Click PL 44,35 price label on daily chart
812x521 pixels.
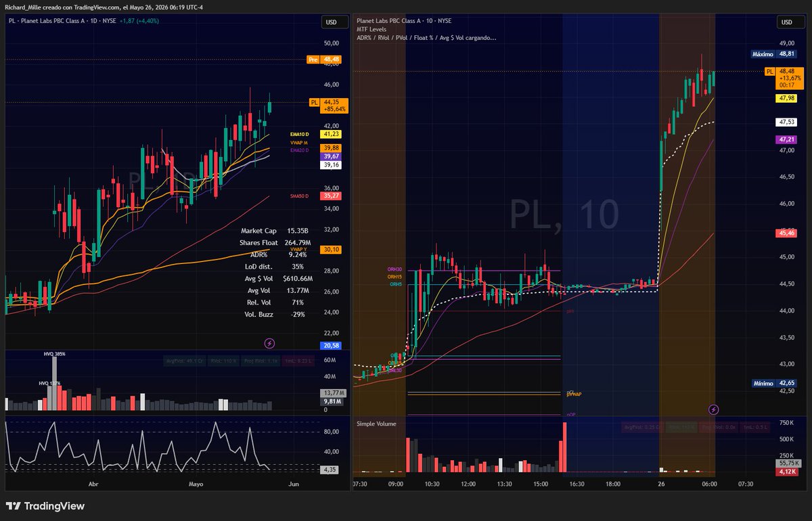328,106
